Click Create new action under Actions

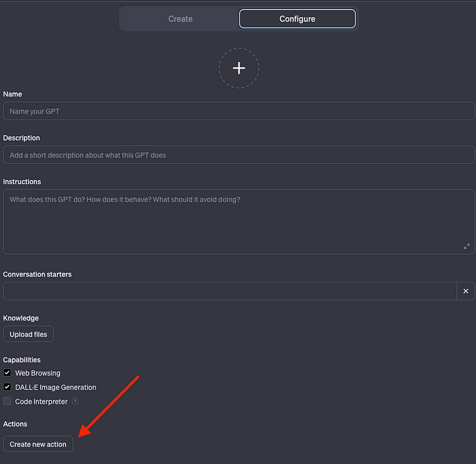[37, 444]
